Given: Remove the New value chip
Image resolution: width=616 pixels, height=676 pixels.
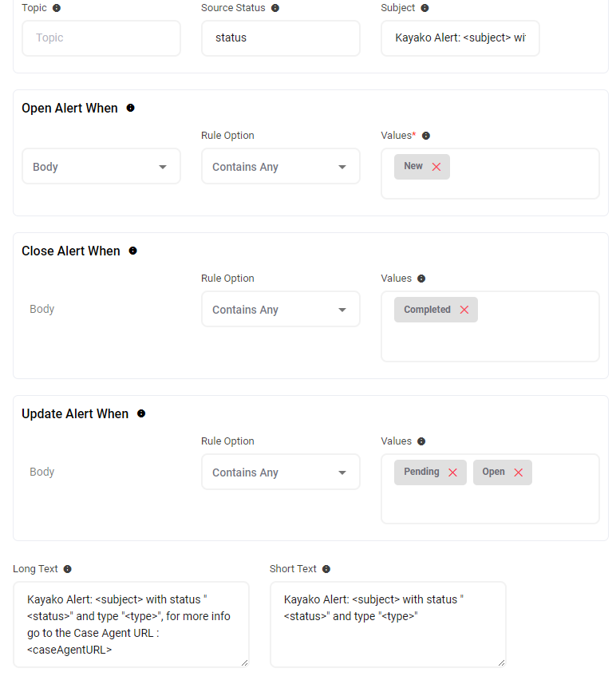Looking at the screenshot, I should (436, 167).
